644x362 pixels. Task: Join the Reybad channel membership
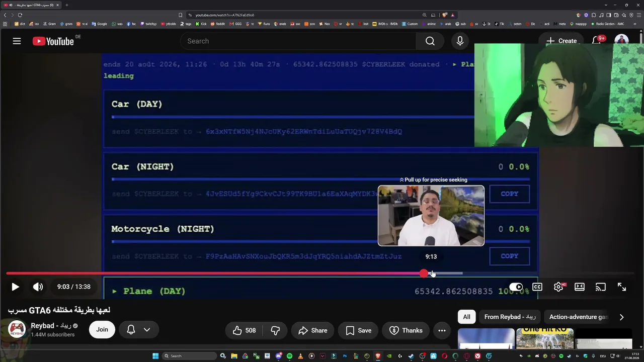click(x=102, y=329)
